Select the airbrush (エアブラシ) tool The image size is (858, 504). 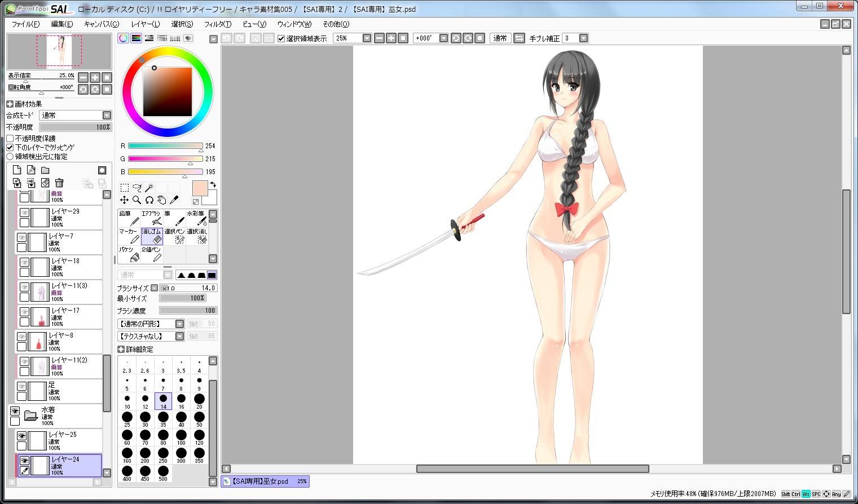click(x=152, y=218)
